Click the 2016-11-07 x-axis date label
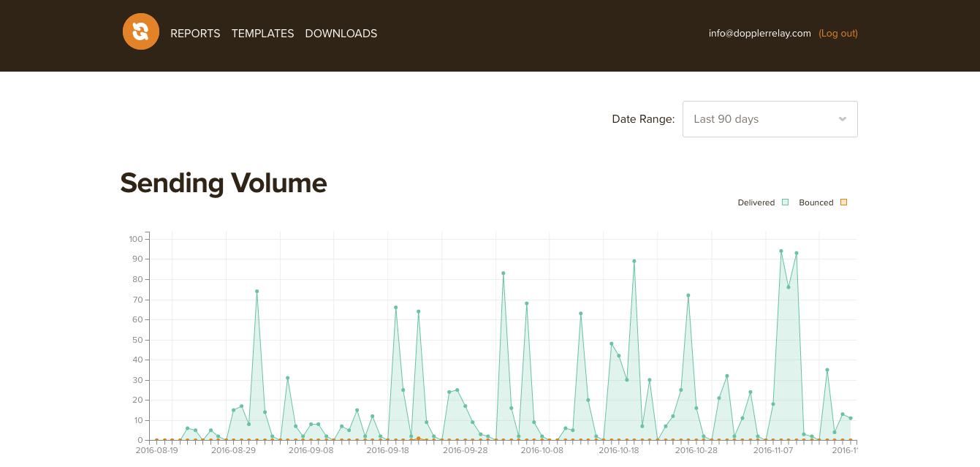Viewport: 980px width, 467px height. coord(773,451)
